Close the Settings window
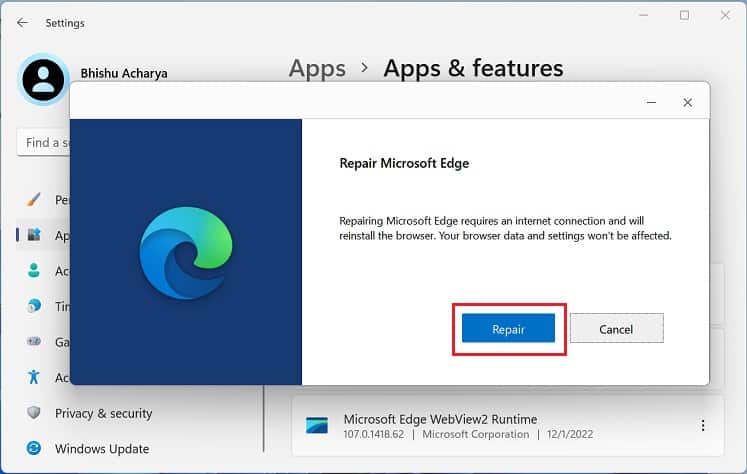The width and height of the screenshot is (747, 474). (x=725, y=15)
